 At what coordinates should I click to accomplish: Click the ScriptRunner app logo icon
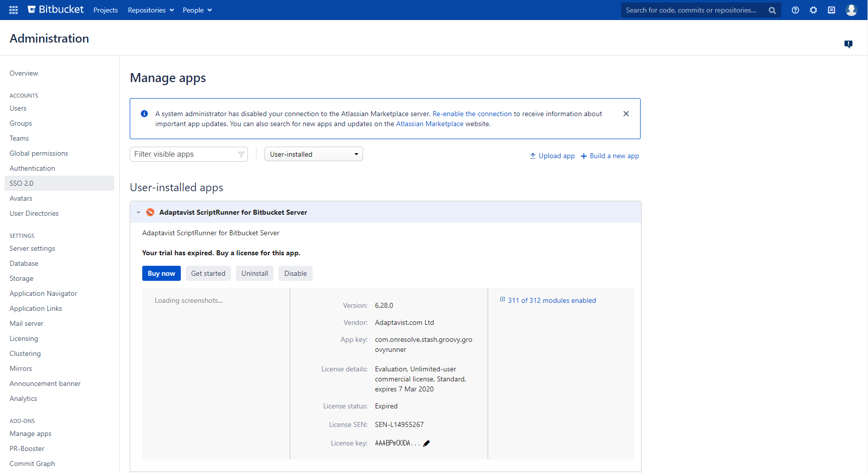tap(150, 212)
